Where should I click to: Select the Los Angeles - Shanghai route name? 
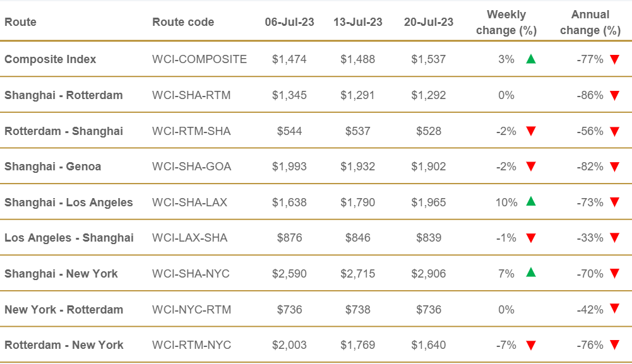click(69, 238)
